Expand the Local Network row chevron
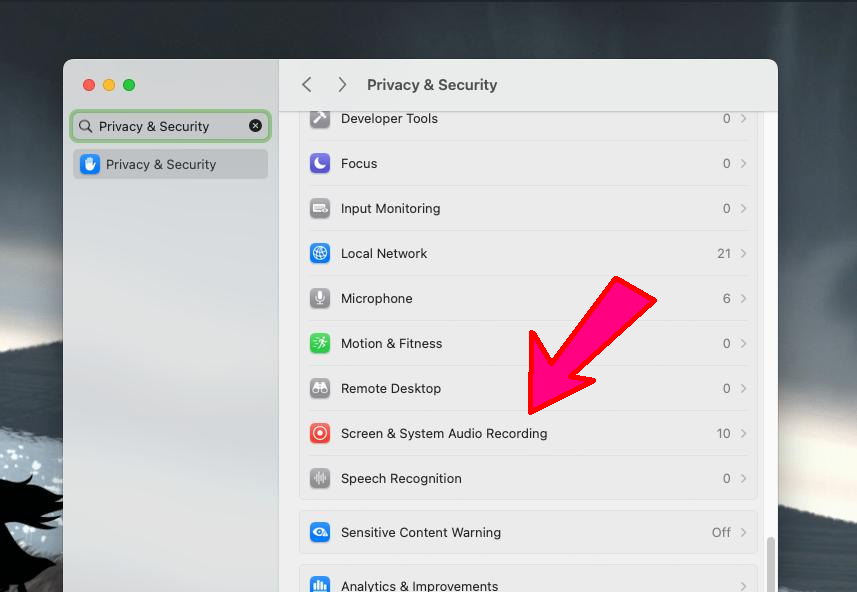Screen dimensions: 857x592 tap(743, 254)
